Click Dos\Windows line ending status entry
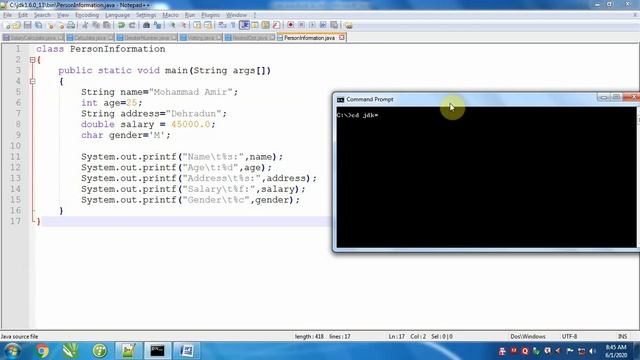Screen dimensions: 640x360 [x=527, y=336]
